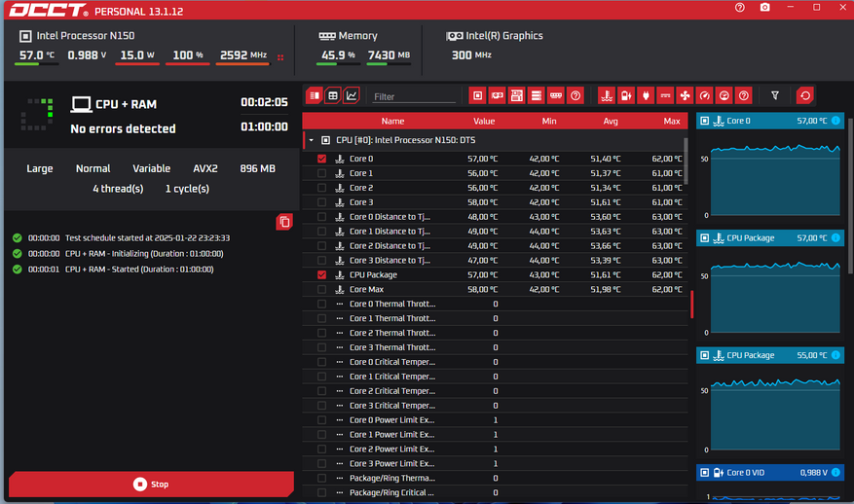Open info for CPU Package 57,00 °C graph

(835, 237)
